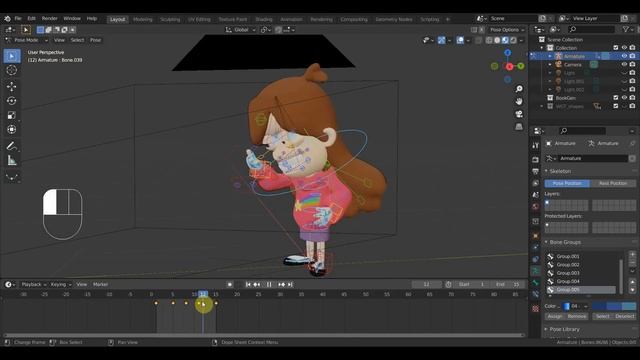The width and height of the screenshot is (640, 360).
Task: Jump to timeline start frame button
Action: (x=248, y=284)
